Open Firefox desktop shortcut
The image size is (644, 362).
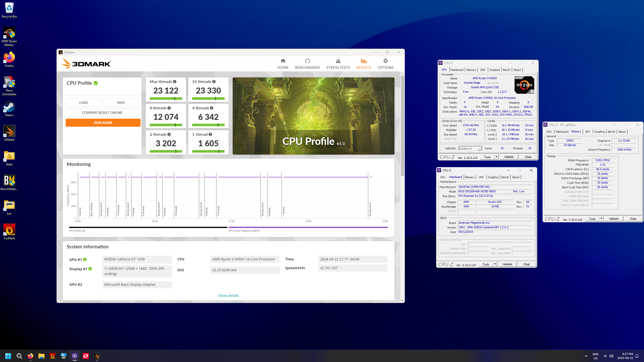tap(9, 60)
